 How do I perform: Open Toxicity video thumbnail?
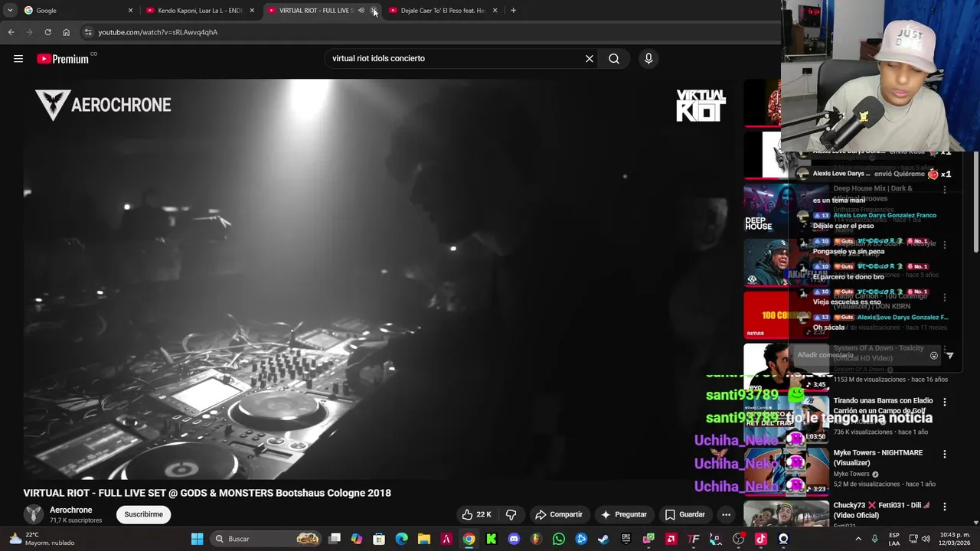786,367
